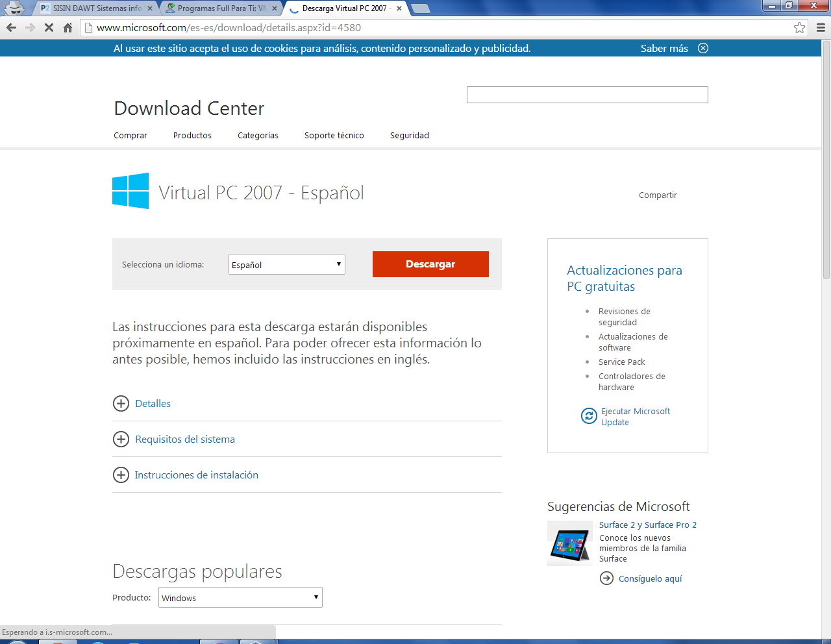Click Controladores de hardware list item

pos(632,382)
